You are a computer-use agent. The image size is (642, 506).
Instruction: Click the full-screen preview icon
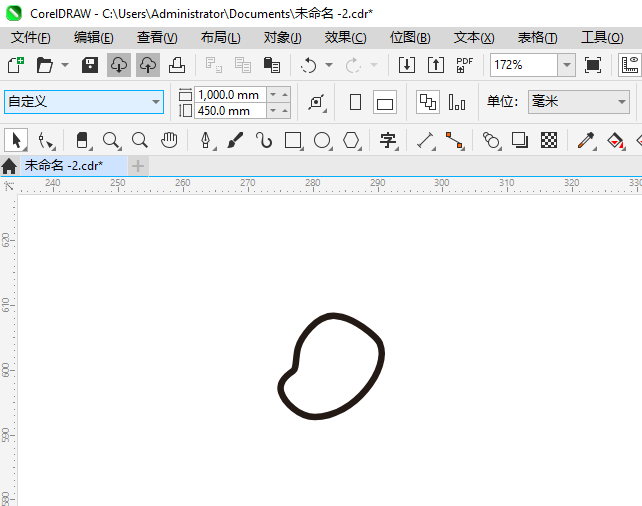tap(592, 65)
